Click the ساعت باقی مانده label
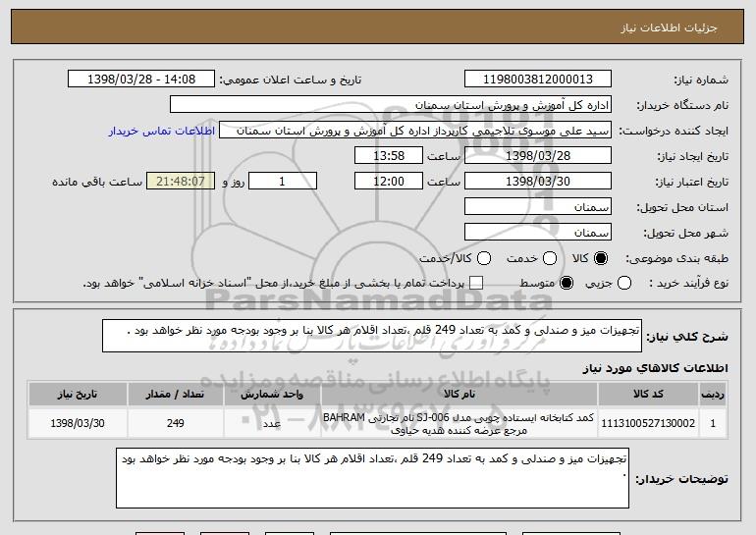 pyautogui.click(x=97, y=182)
